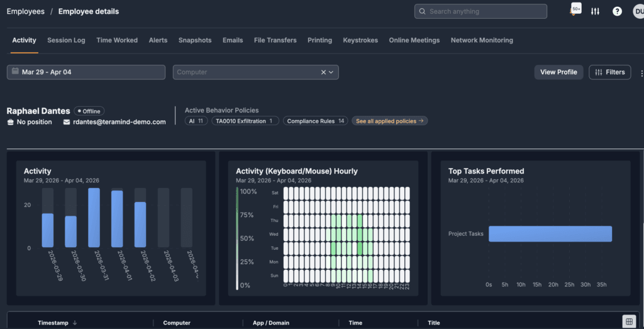
Task: Open the settings sliders icon in header
Action: click(595, 11)
